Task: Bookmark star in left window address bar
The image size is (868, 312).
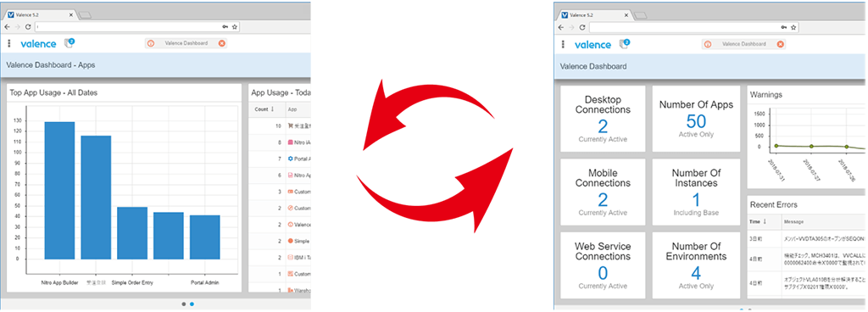Action: (235, 26)
